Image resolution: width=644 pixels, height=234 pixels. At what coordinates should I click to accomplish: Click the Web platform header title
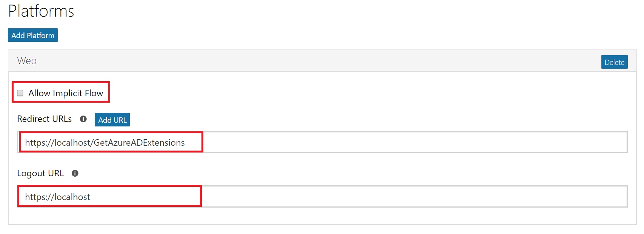(x=27, y=61)
